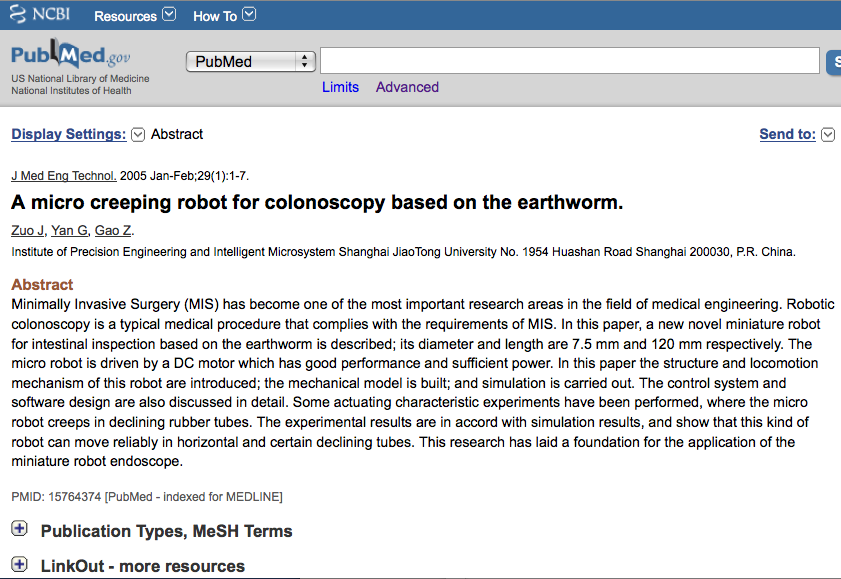Viewport: 841px width, 579px height.
Task: Click the search input field
Action: pyautogui.click(x=570, y=61)
